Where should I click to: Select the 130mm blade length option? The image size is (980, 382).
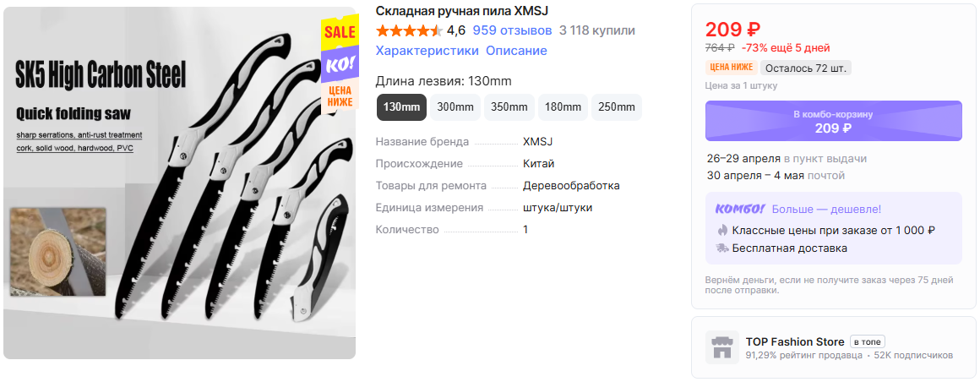[401, 107]
